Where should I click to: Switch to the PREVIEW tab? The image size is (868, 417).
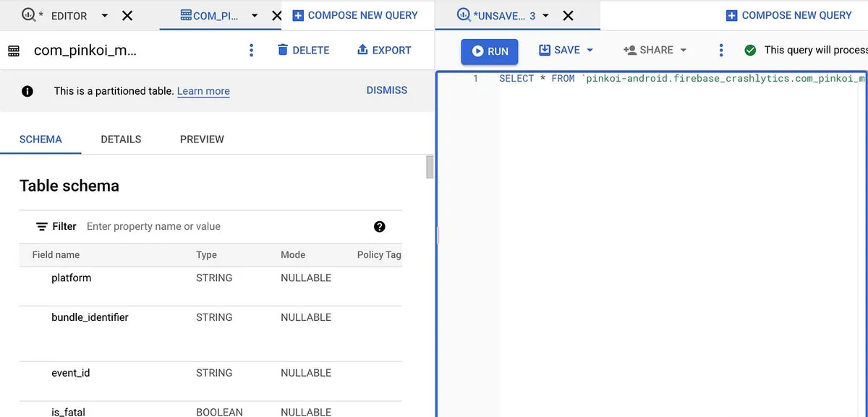coord(202,139)
